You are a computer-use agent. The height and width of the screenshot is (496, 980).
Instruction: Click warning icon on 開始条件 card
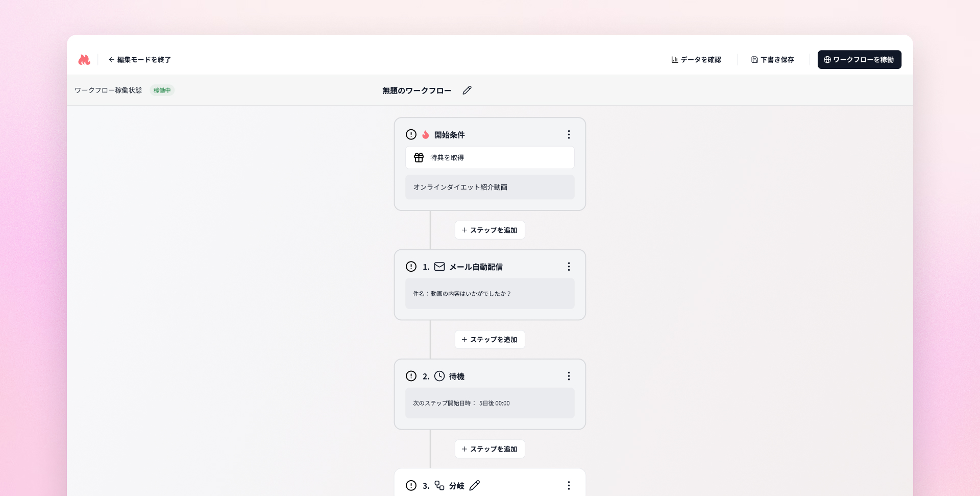pyautogui.click(x=411, y=134)
